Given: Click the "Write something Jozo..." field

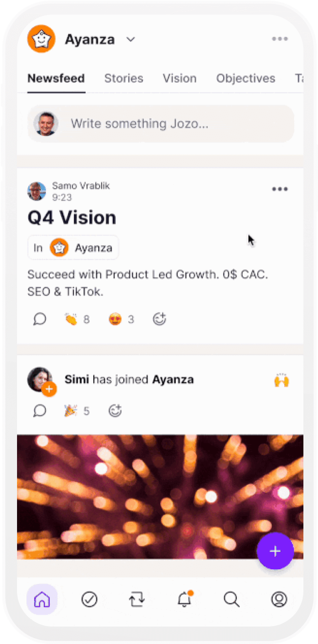Looking at the screenshot, I should (161, 124).
